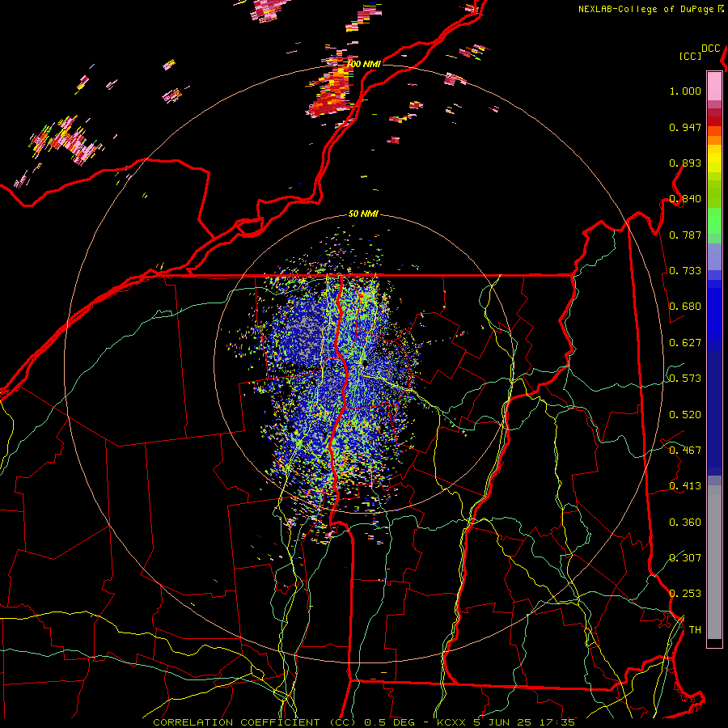This screenshot has height=728, width=728.
Task: Click the 0.307 scale value
Action: [x=685, y=558]
